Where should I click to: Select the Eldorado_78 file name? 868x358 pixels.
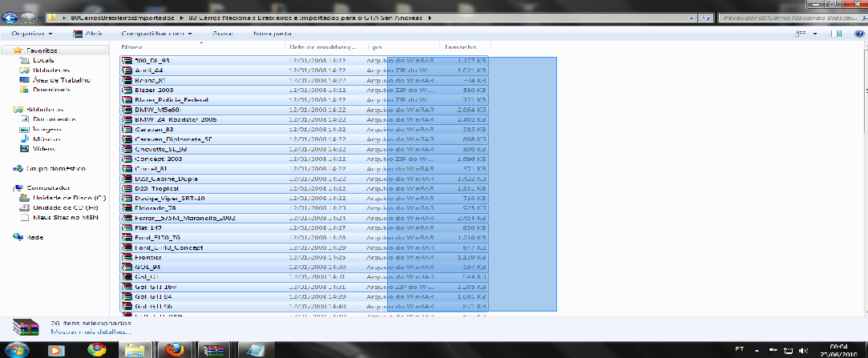point(155,208)
